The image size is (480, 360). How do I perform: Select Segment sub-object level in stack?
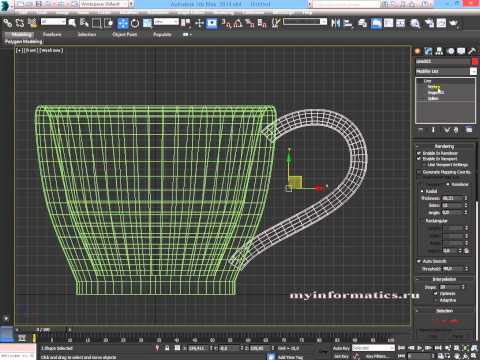pyautogui.click(x=436, y=93)
